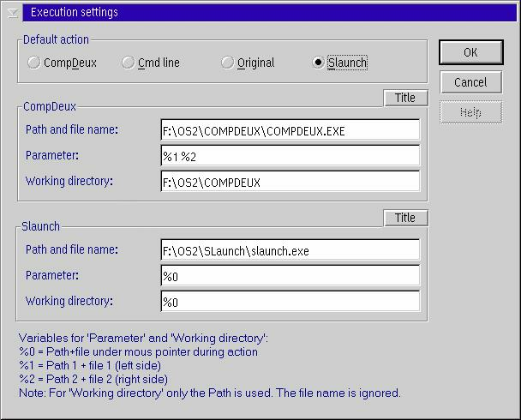Viewport: 521px width, 420px height.
Task: Click the 'Default action' group label
Action: pyautogui.click(x=56, y=40)
